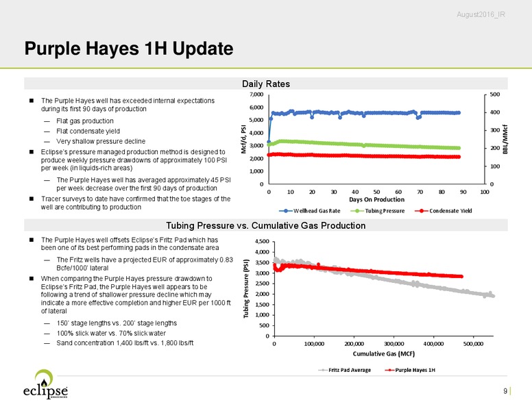Click the Condensate Yield legend entry
This screenshot has height=411, width=532.
click(x=443, y=211)
